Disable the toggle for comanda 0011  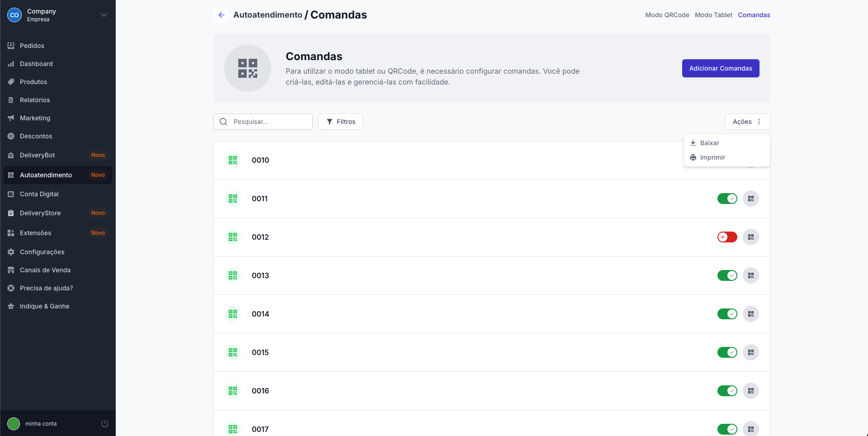tap(727, 199)
